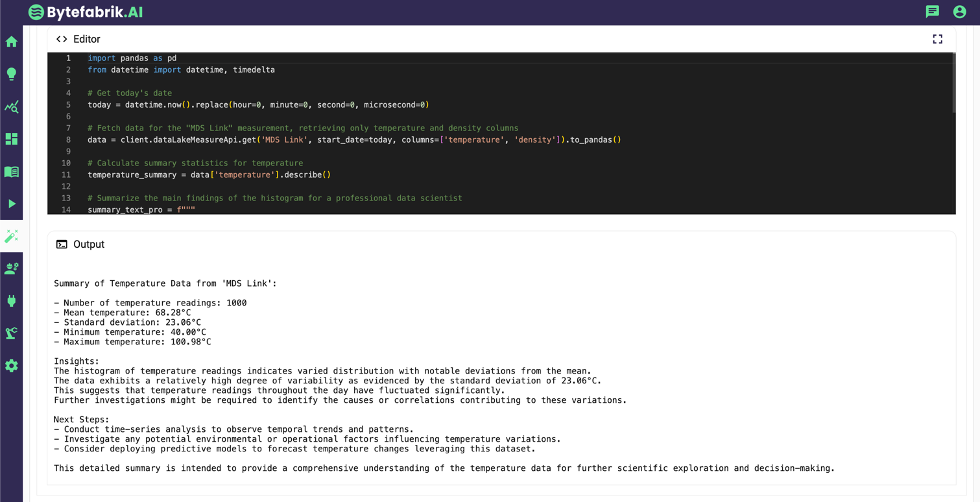Open the chat messages icon

[x=932, y=12]
